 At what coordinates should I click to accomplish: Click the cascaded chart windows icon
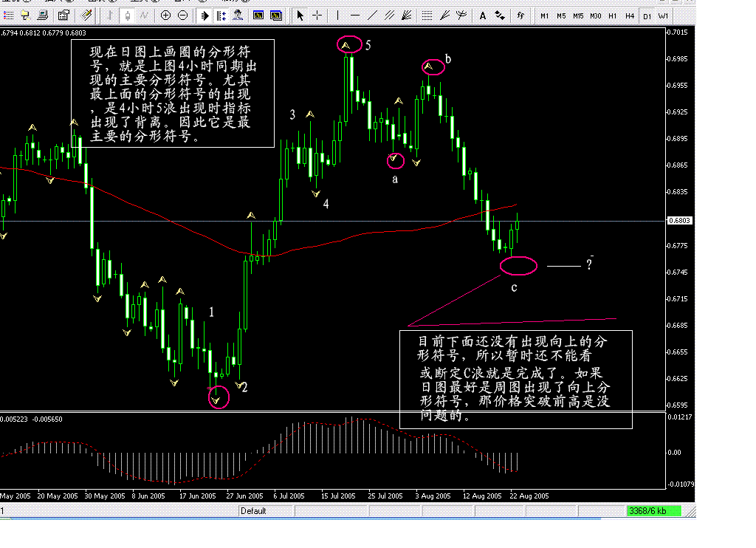pos(276,16)
